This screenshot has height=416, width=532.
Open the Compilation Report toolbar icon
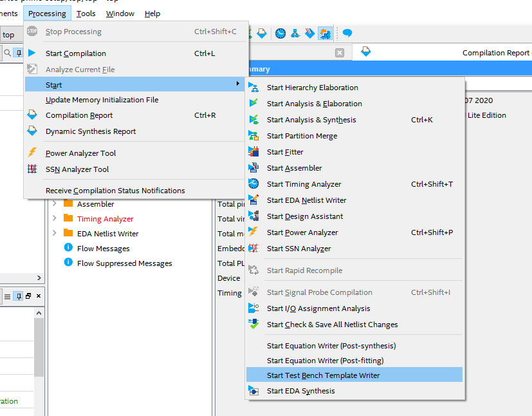[262, 33]
